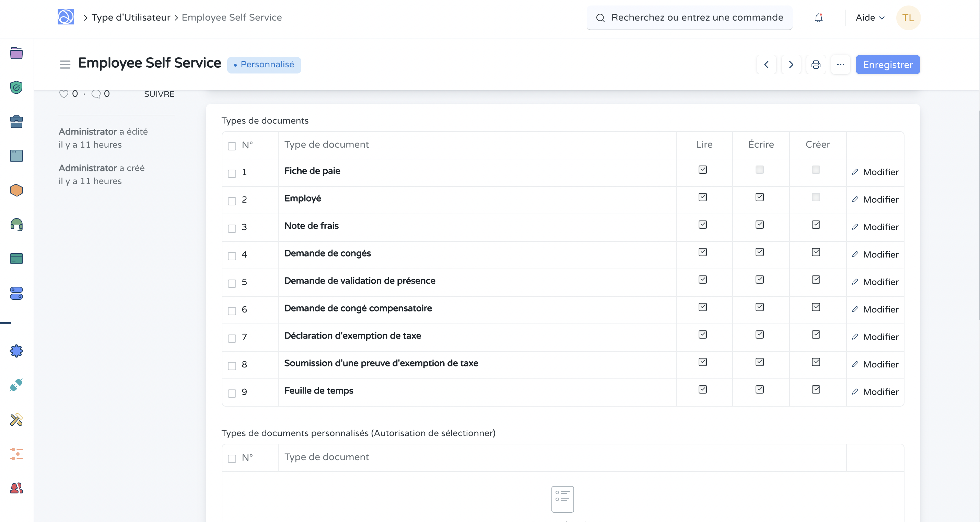Toggle Écrire checkbox for Employé row
The width and height of the screenshot is (980, 522).
pyautogui.click(x=759, y=197)
